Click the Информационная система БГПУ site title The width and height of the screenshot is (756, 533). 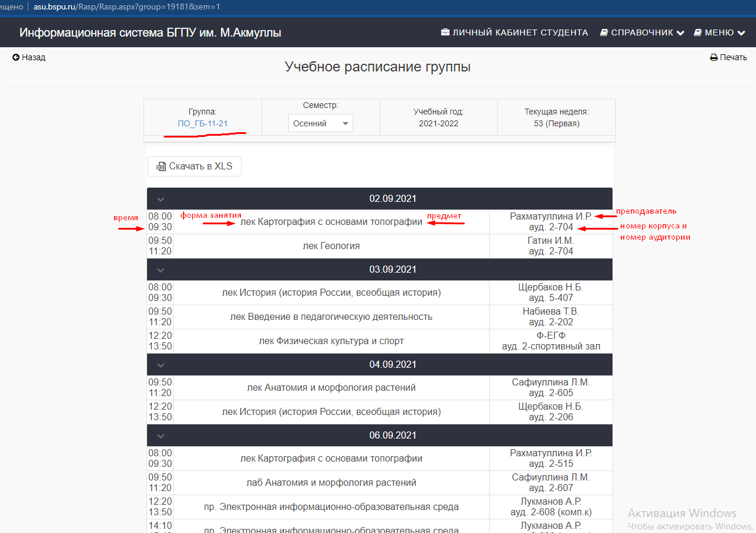pos(150,32)
